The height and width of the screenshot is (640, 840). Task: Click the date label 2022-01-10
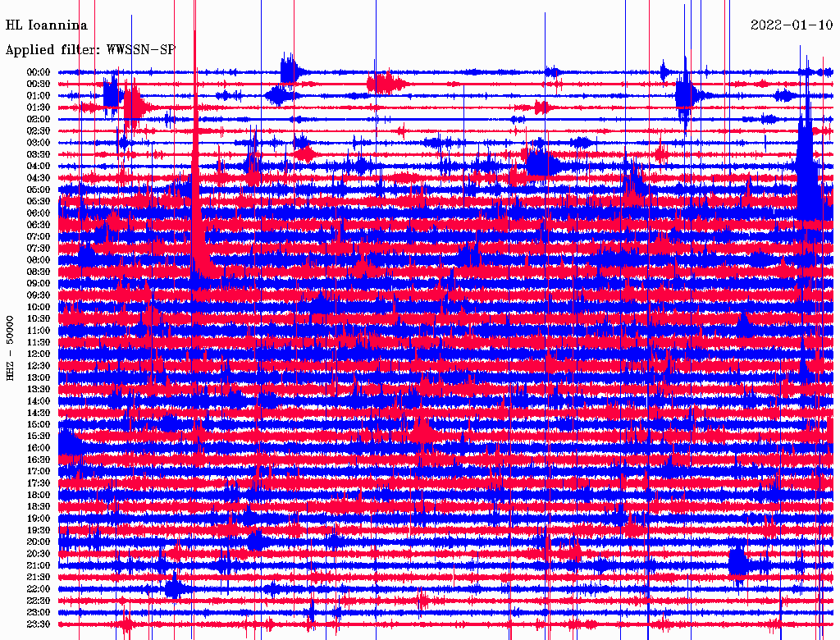click(x=792, y=25)
